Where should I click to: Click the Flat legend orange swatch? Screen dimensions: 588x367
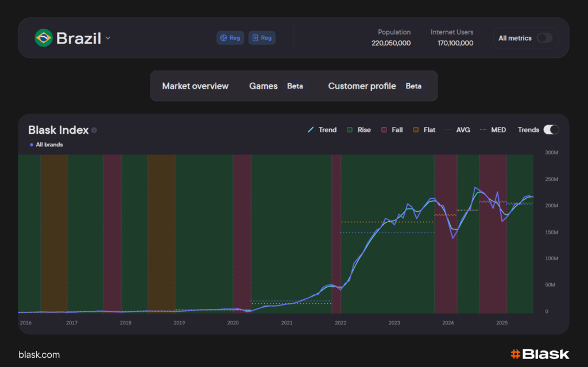416,130
